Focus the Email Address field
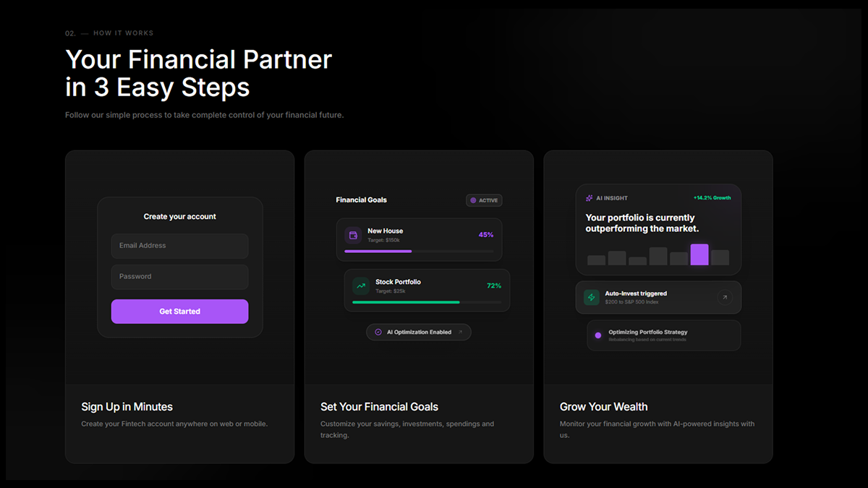The image size is (868, 488). pos(179,246)
